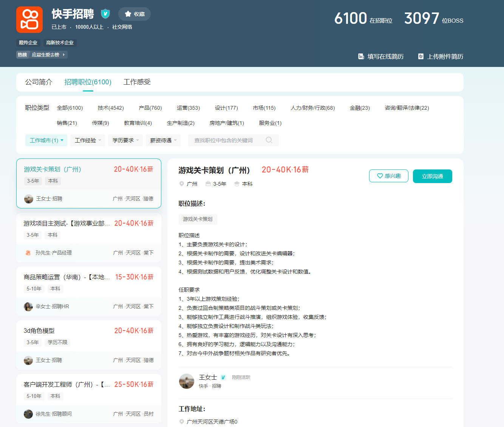Filter by 金融(23) job type
The width and height of the screenshot is (504, 427).
pos(360,108)
